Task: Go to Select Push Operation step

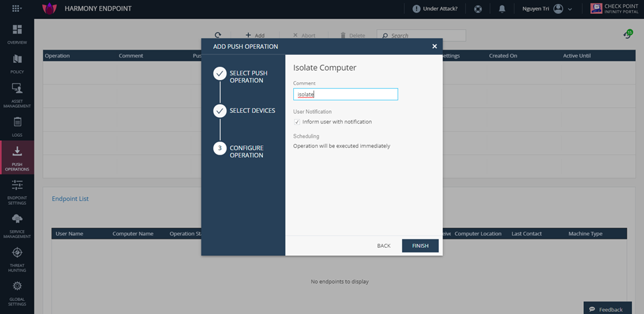Action: pyautogui.click(x=240, y=77)
